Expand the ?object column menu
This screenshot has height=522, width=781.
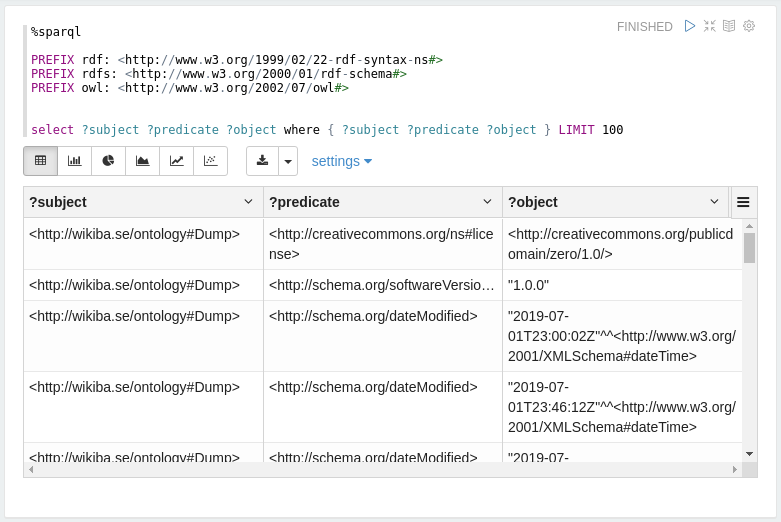[714, 202]
